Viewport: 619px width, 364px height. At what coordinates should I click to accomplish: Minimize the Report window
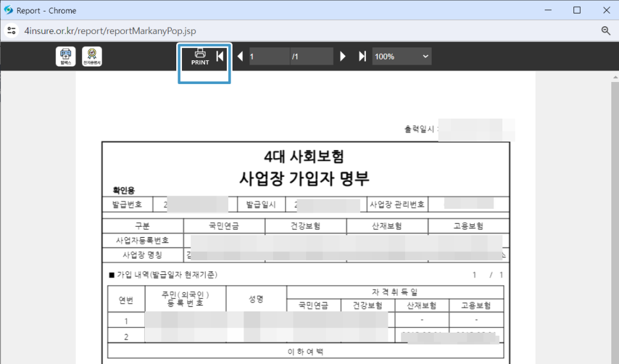point(548,10)
